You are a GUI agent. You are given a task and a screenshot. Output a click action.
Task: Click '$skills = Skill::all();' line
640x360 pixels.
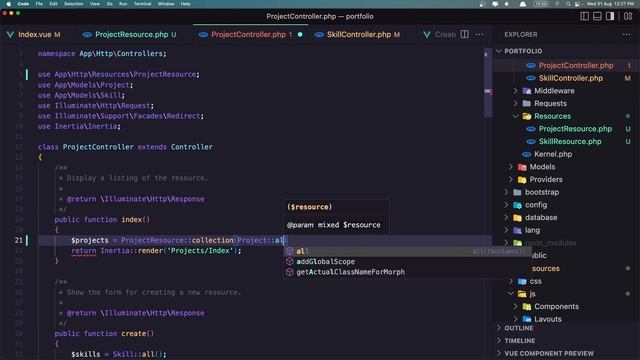point(119,354)
